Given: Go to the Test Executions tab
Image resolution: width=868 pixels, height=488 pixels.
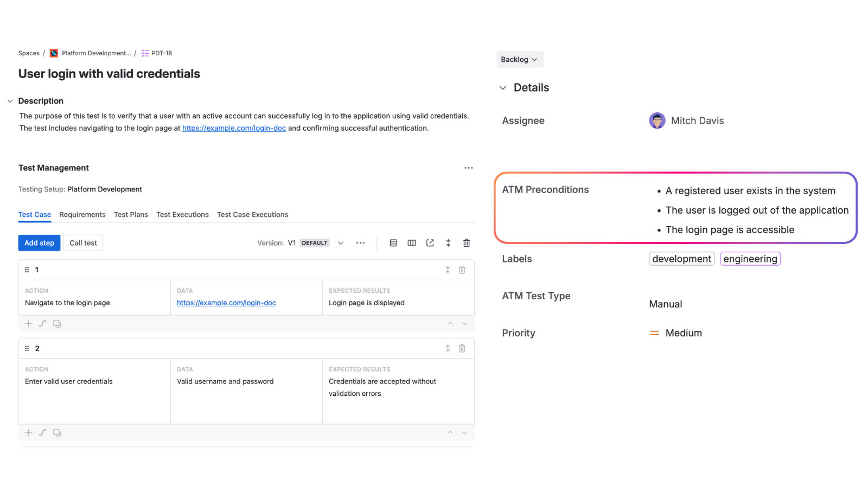Looking at the screenshot, I should pyautogui.click(x=182, y=215).
